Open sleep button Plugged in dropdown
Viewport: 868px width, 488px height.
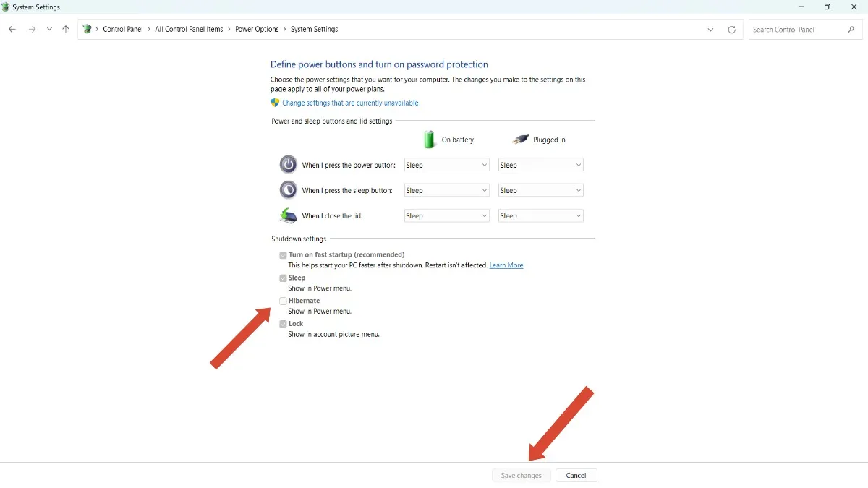click(540, 191)
